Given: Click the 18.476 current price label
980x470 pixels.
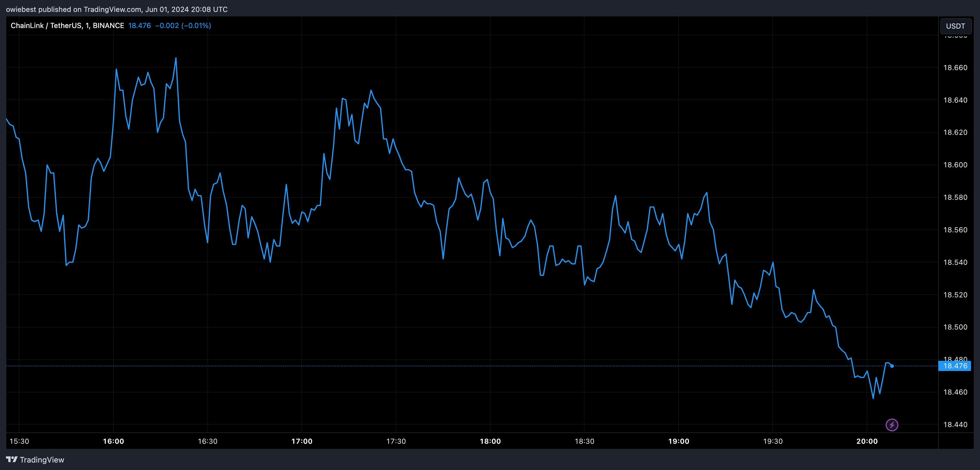Looking at the screenshot, I should 955,366.
